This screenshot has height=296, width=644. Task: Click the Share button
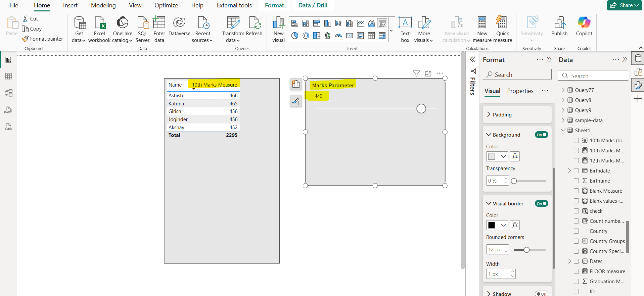pyautogui.click(x=624, y=5)
